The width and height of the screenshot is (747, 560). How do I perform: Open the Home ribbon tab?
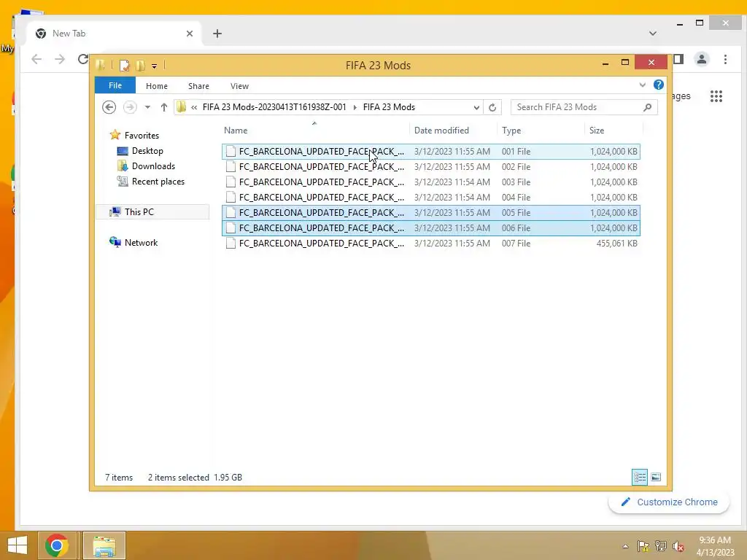click(157, 86)
